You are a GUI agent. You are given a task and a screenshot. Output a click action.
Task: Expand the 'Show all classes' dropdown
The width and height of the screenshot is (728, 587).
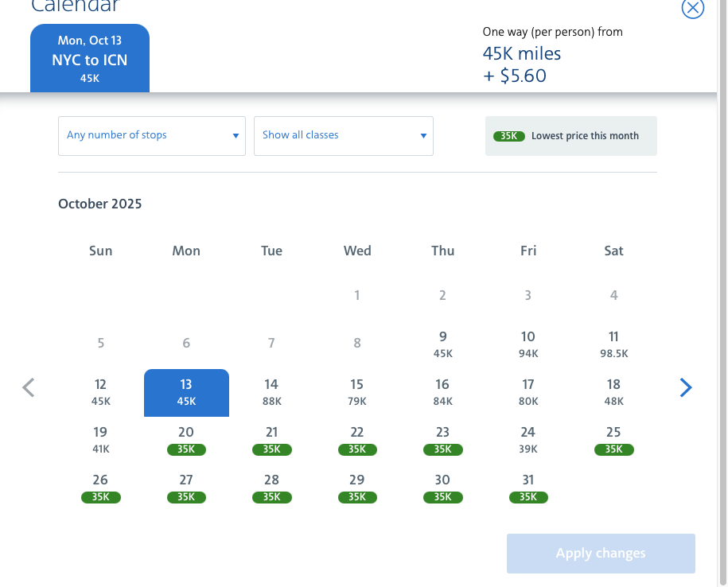pos(344,135)
